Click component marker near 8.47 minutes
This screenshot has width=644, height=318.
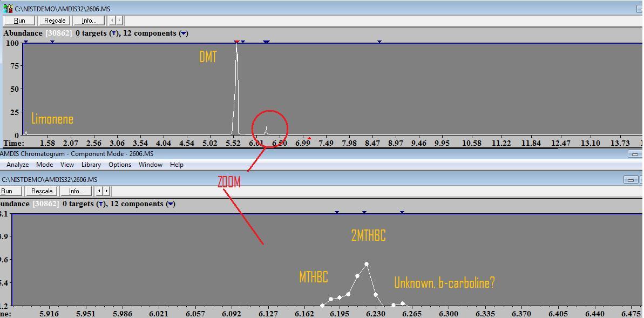(379, 42)
